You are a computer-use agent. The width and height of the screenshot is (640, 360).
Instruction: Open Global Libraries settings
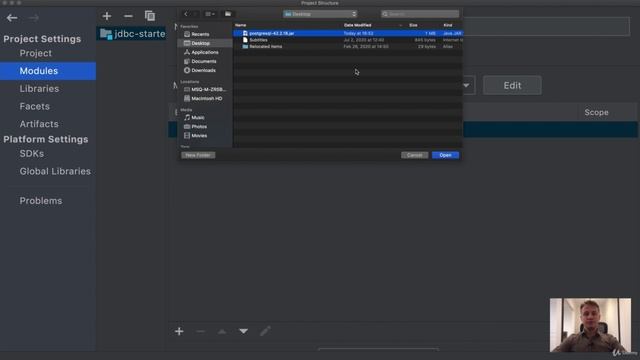pos(55,171)
